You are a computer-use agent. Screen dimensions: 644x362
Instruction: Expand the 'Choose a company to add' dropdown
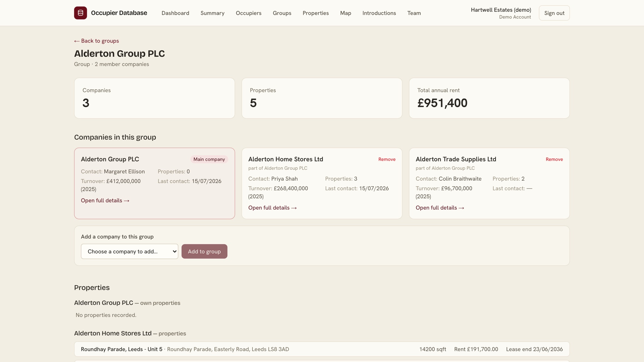click(130, 251)
